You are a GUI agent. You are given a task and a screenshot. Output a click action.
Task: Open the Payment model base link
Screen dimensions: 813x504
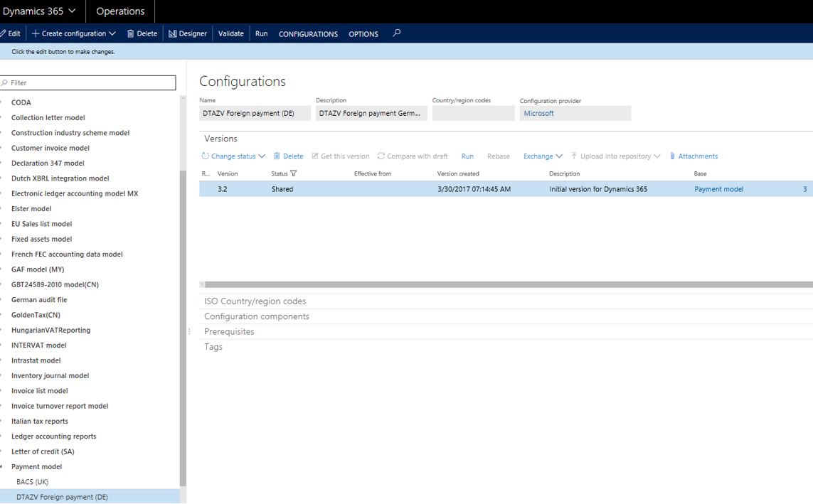(718, 189)
